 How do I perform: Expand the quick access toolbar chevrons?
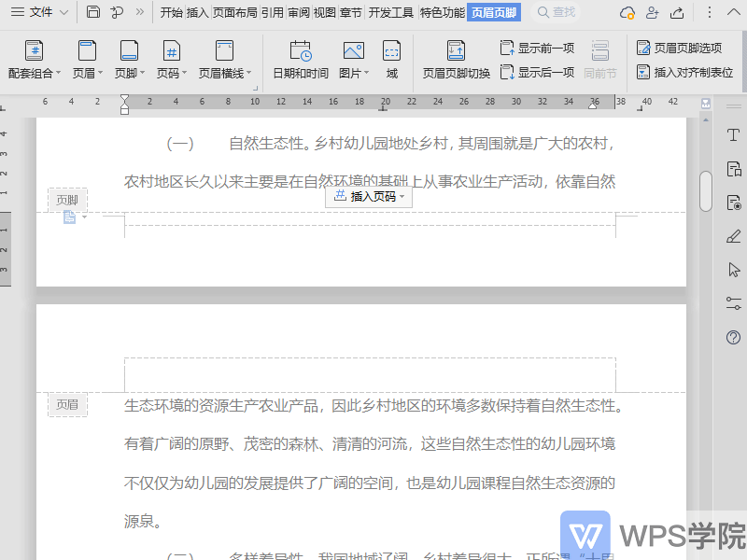point(139,12)
